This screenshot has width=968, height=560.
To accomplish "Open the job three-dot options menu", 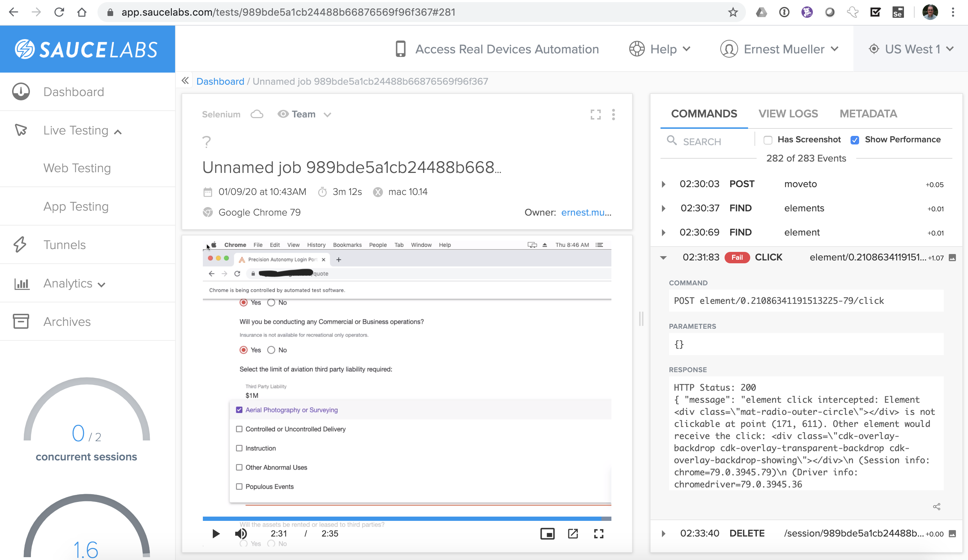I will [614, 115].
